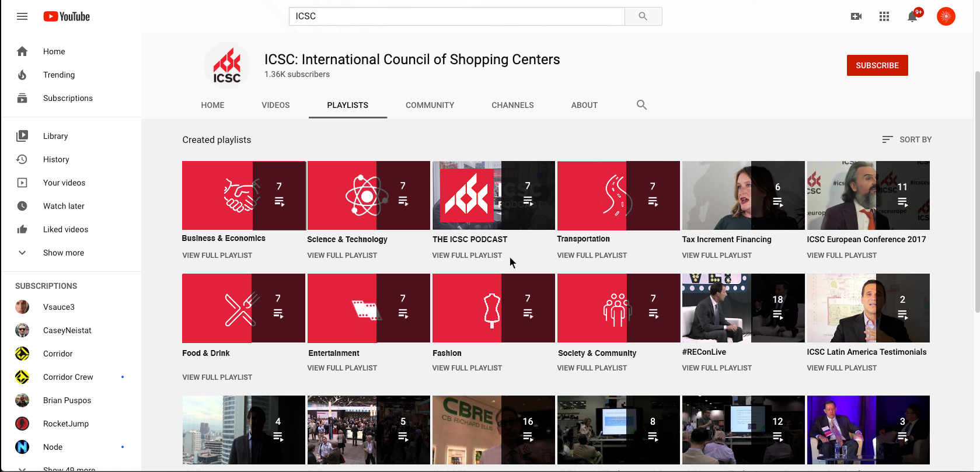Open Liked videos in the sidebar
This screenshot has height=472, width=980.
[x=71, y=229]
